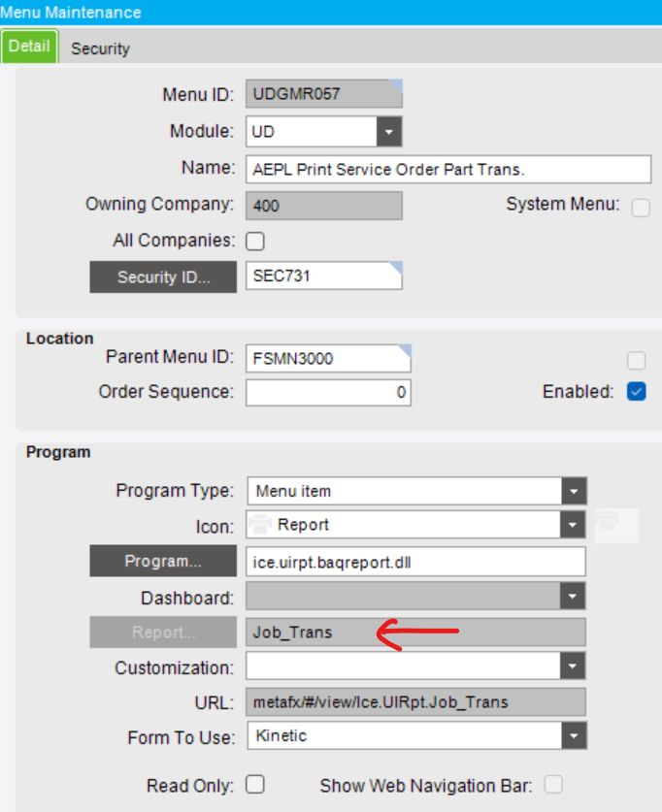
Task: Click the Parent Menu ID field
Action: (328, 359)
